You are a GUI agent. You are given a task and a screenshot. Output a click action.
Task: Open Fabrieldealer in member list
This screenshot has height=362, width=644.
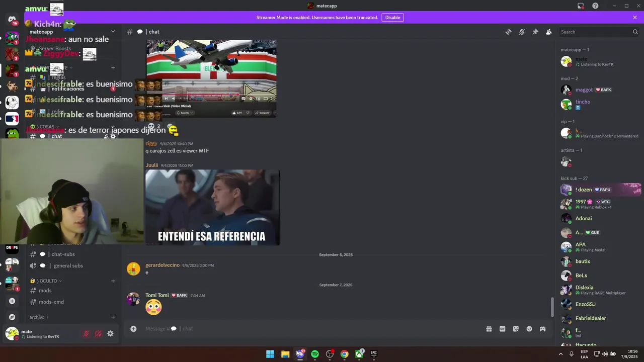[600, 318]
